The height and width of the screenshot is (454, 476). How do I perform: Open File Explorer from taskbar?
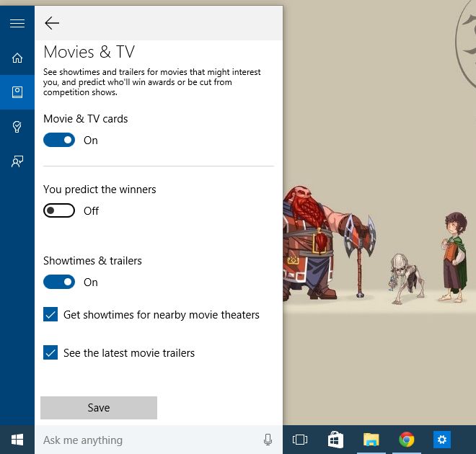pyautogui.click(x=371, y=440)
